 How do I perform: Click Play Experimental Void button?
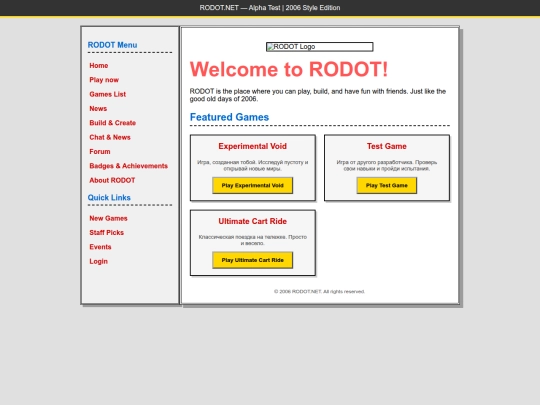coord(252,186)
